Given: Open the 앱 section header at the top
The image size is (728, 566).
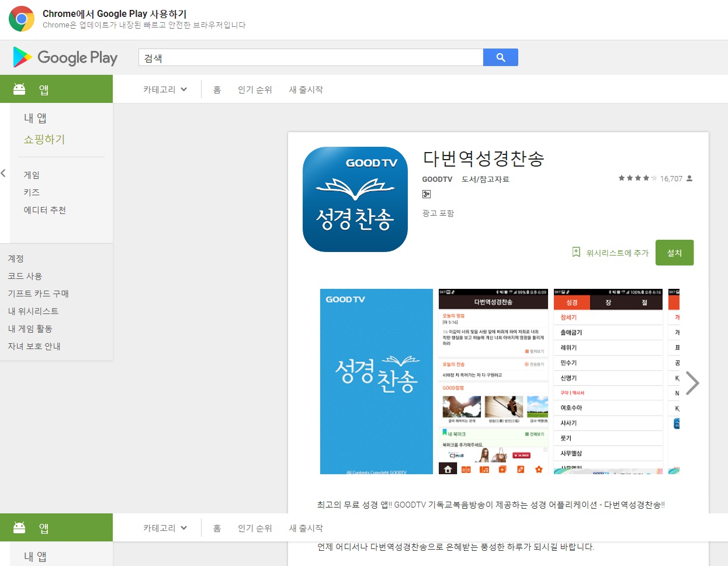Looking at the screenshot, I should (56, 89).
